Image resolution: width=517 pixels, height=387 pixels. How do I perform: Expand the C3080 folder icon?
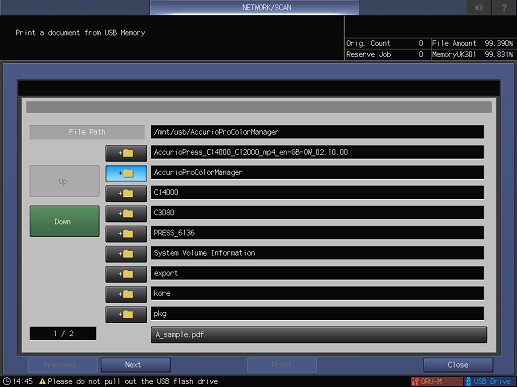click(x=126, y=214)
